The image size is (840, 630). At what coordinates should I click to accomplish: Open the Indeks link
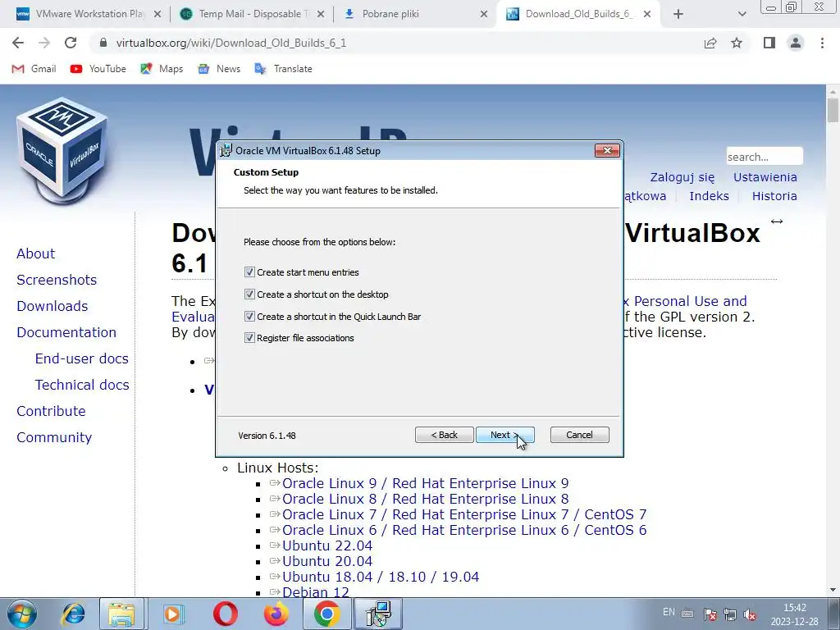click(709, 196)
